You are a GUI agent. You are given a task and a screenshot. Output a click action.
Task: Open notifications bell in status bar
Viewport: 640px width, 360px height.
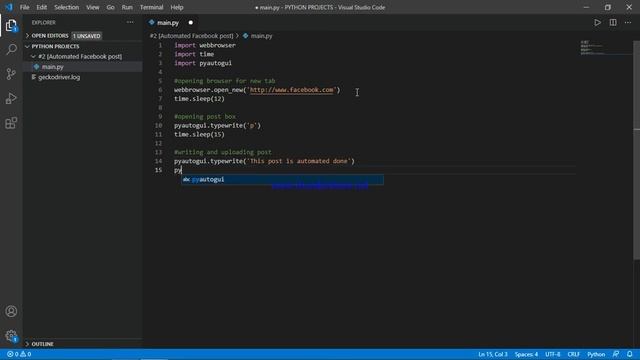[x=630, y=354]
